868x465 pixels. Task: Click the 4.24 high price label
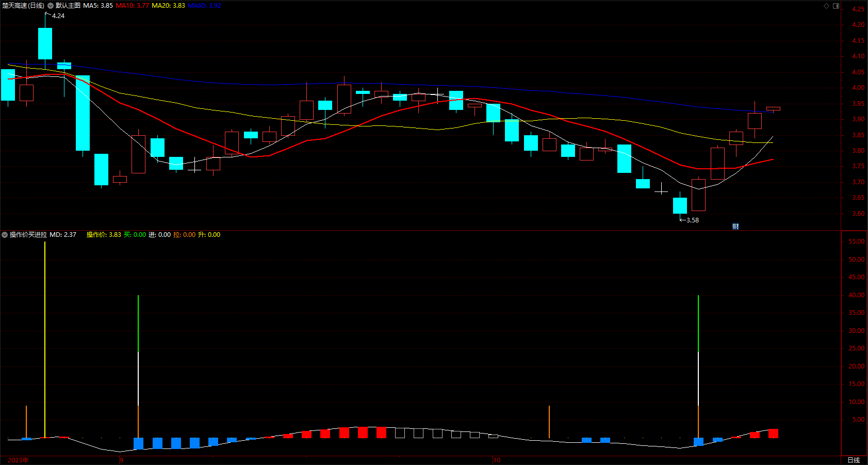58,16
